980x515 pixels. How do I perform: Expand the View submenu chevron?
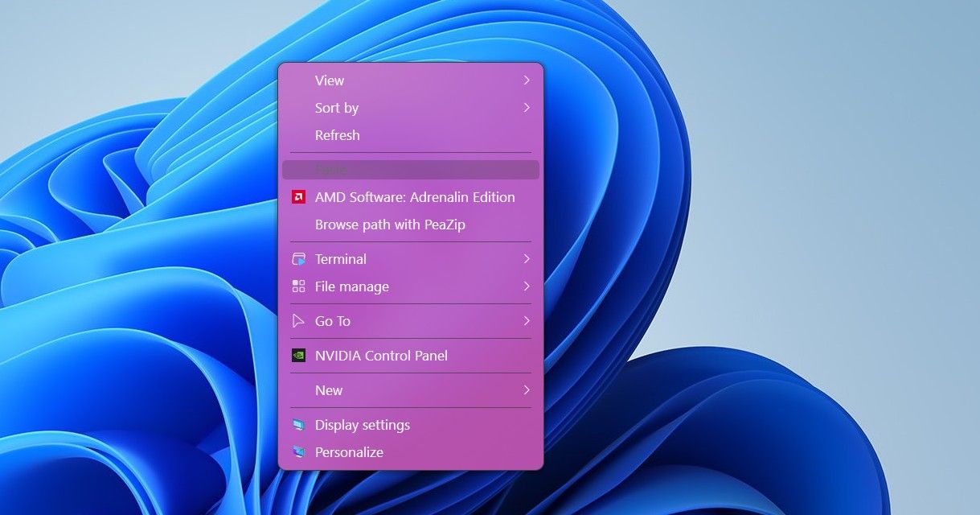coord(527,80)
